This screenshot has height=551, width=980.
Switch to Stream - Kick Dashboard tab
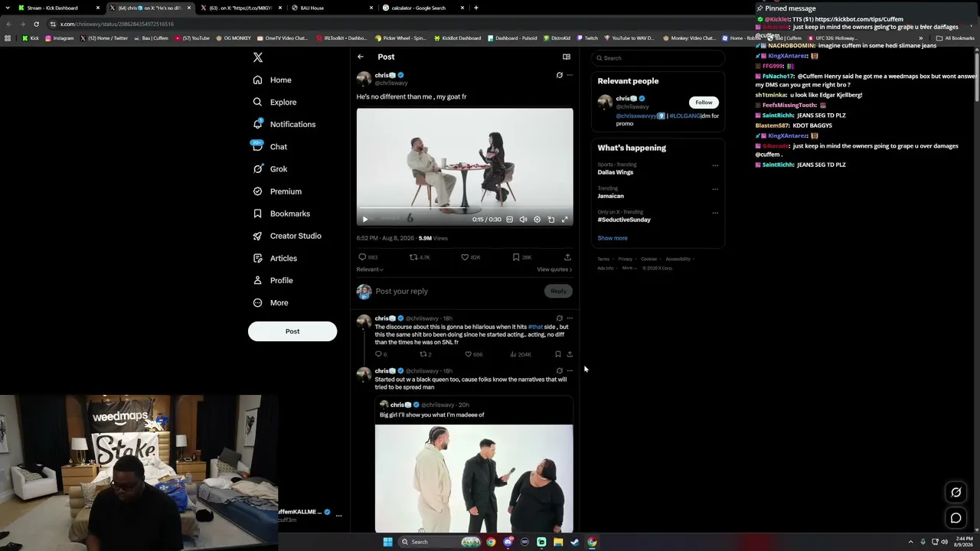(x=58, y=8)
